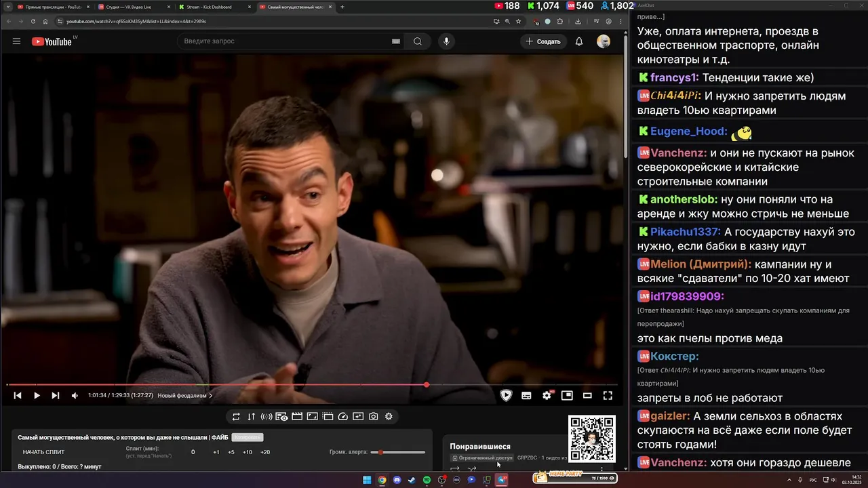The height and width of the screenshot is (488, 868).
Task: Open the enhancer toolbar settings gear
Action: [x=389, y=416]
